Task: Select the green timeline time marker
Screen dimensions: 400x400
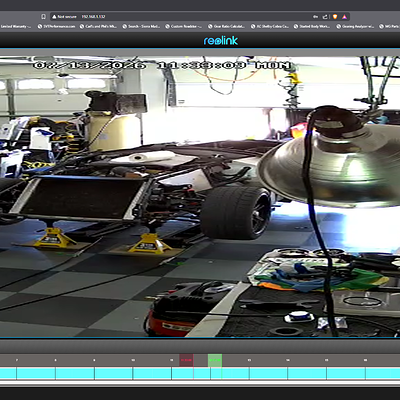Action: (215, 360)
